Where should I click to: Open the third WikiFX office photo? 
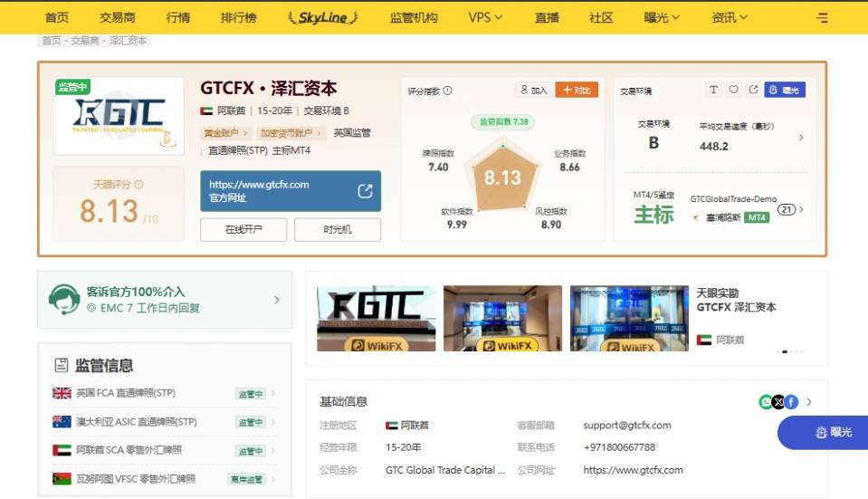click(629, 319)
